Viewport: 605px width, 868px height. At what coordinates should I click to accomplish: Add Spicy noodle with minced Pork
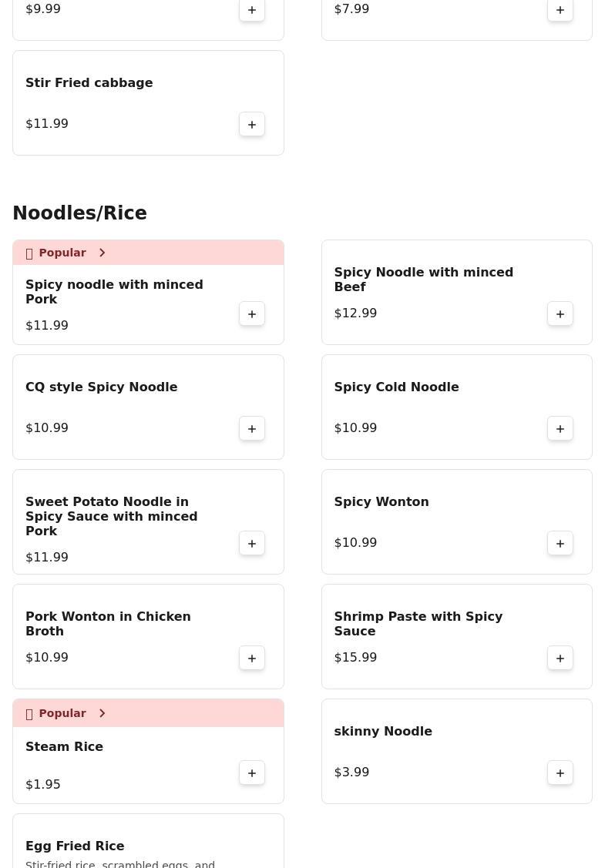pos(252,313)
